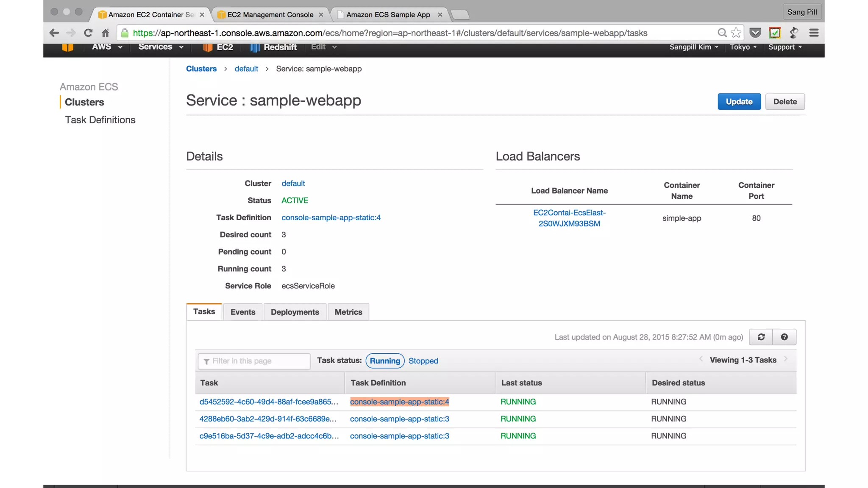
Task: Click the help question mark icon
Action: click(784, 337)
